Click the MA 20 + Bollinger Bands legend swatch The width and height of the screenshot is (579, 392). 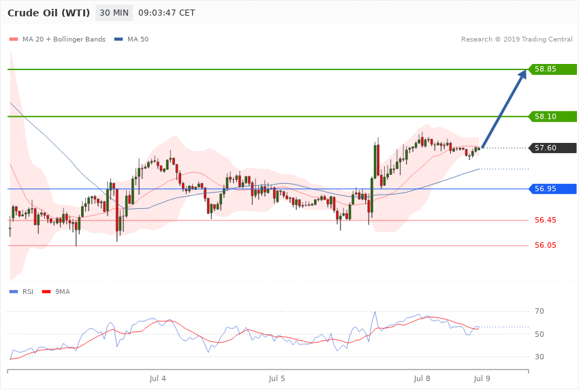[x=14, y=39]
